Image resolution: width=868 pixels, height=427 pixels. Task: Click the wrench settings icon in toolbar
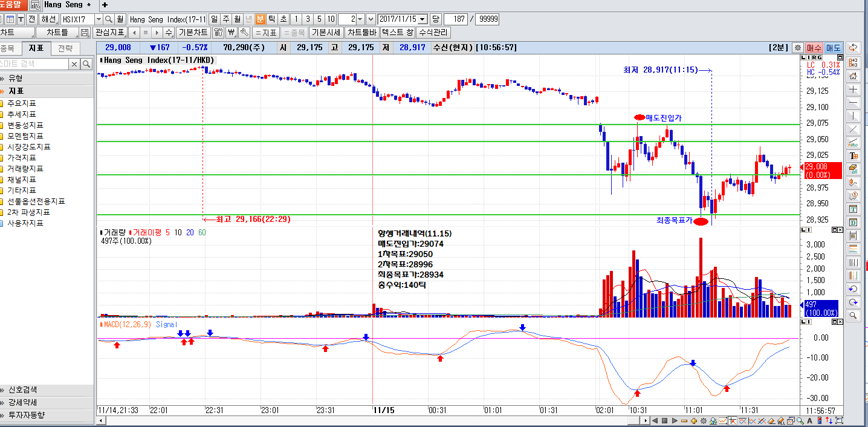point(244,32)
